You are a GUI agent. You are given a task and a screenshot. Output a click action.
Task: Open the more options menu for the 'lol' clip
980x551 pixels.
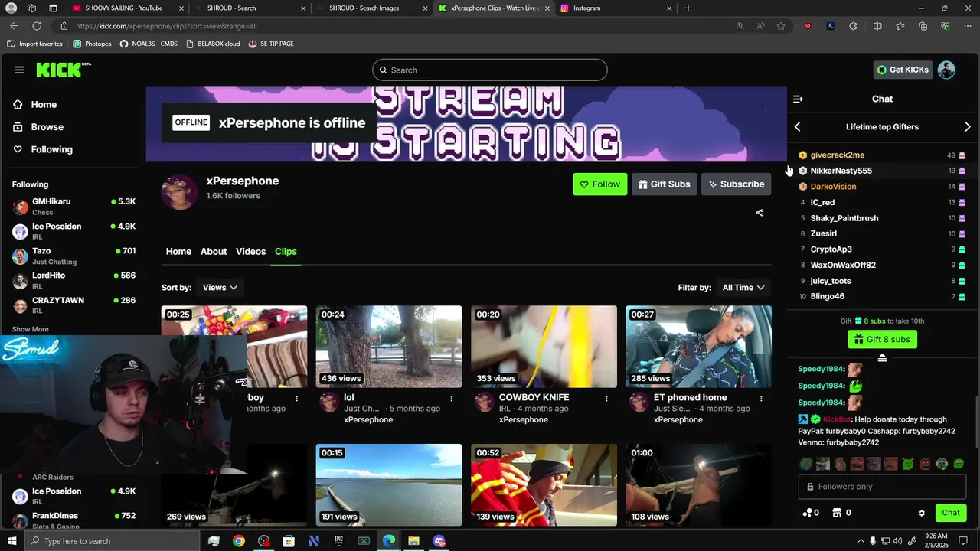pos(452,399)
